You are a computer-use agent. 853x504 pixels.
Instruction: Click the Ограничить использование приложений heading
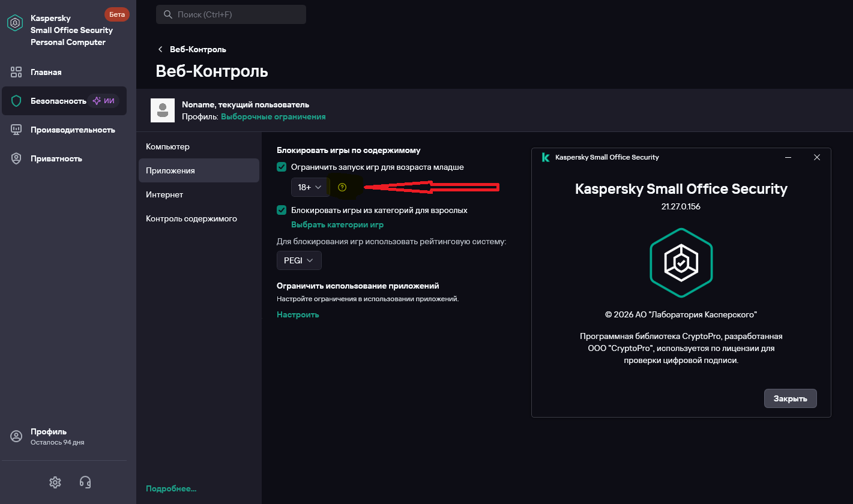pyautogui.click(x=358, y=286)
